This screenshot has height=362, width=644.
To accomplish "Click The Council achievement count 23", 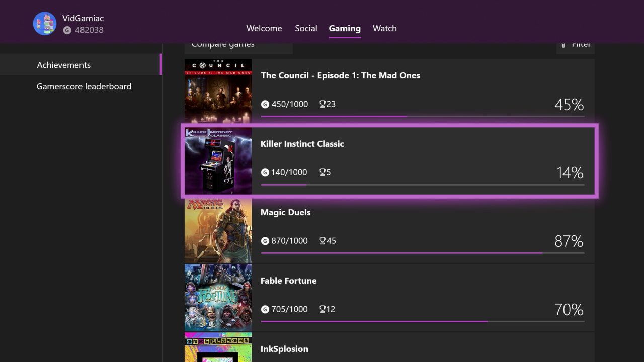I will (x=331, y=104).
